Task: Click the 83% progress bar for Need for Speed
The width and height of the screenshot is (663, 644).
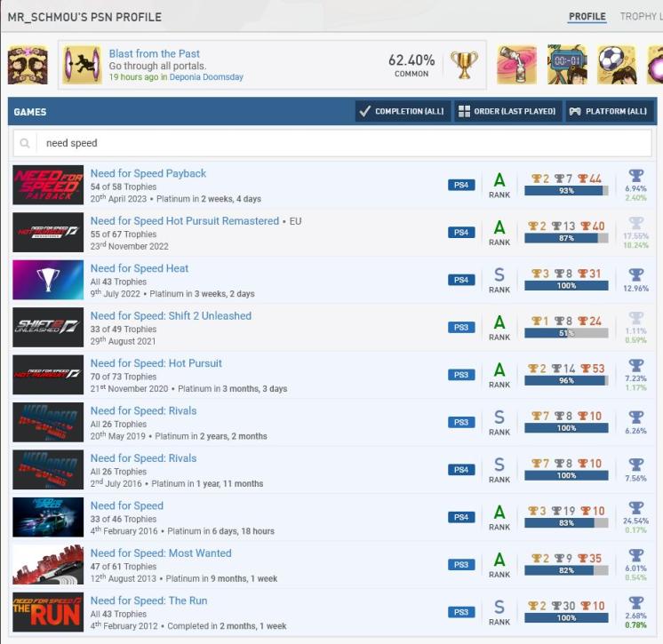Action: 566,522
